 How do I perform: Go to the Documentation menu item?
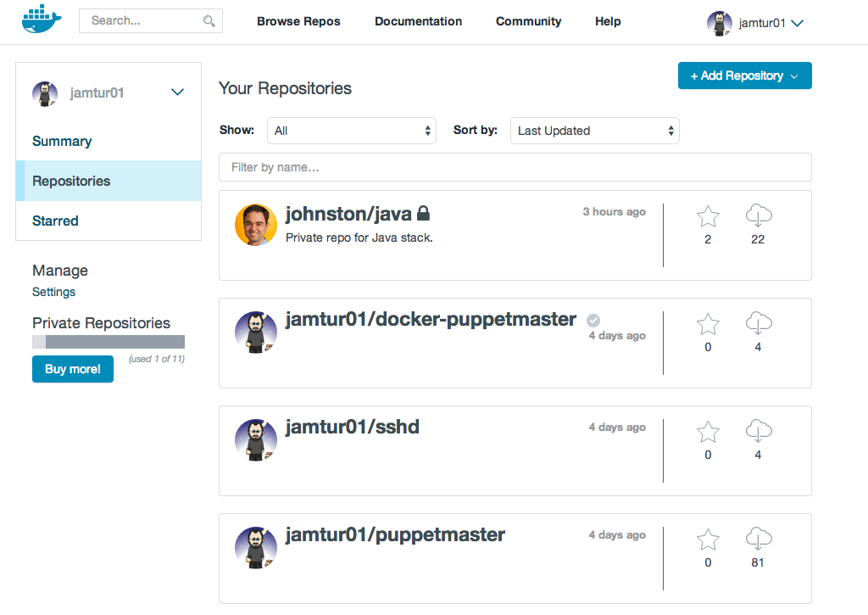coord(418,21)
